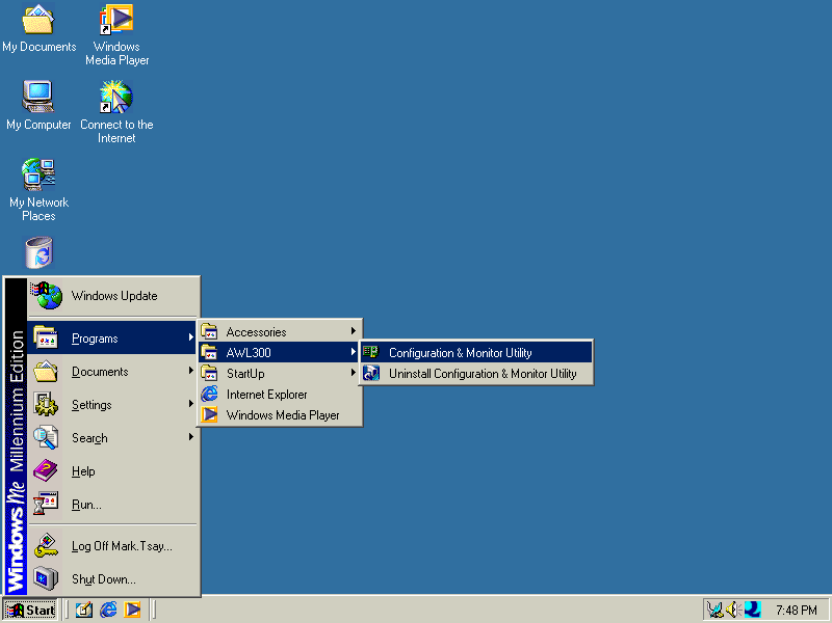This screenshot has height=623, width=832.
Task: Click the Internet Explorer icon in Programs menu
Action: [210, 394]
